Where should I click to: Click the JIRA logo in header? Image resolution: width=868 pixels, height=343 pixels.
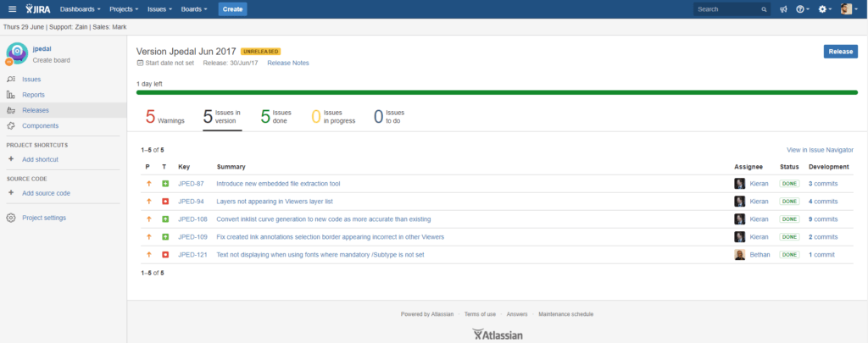coord(38,8)
